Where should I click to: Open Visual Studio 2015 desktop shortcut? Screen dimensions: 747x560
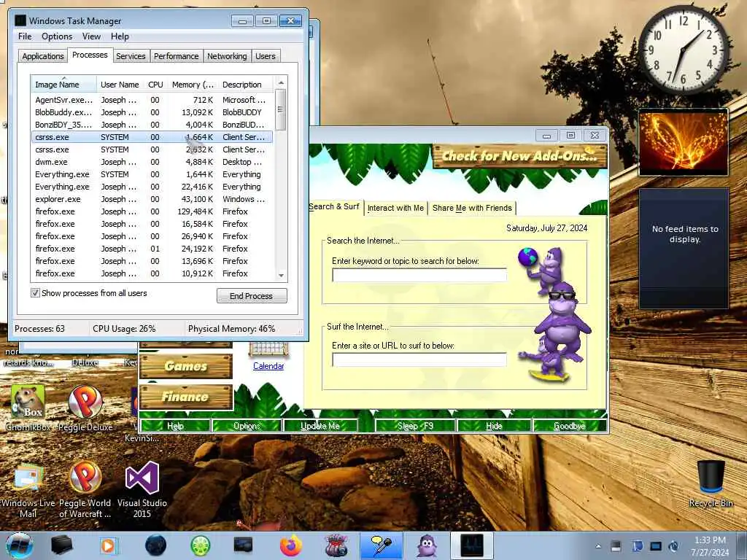(x=142, y=489)
